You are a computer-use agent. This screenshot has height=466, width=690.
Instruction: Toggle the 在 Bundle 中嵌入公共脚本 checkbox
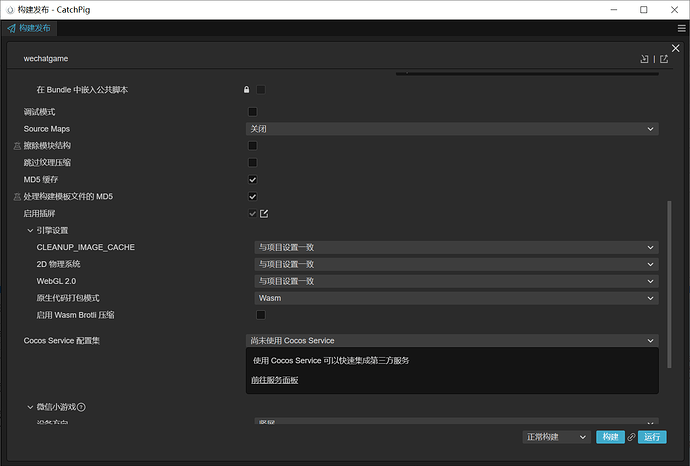[x=261, y=90]
